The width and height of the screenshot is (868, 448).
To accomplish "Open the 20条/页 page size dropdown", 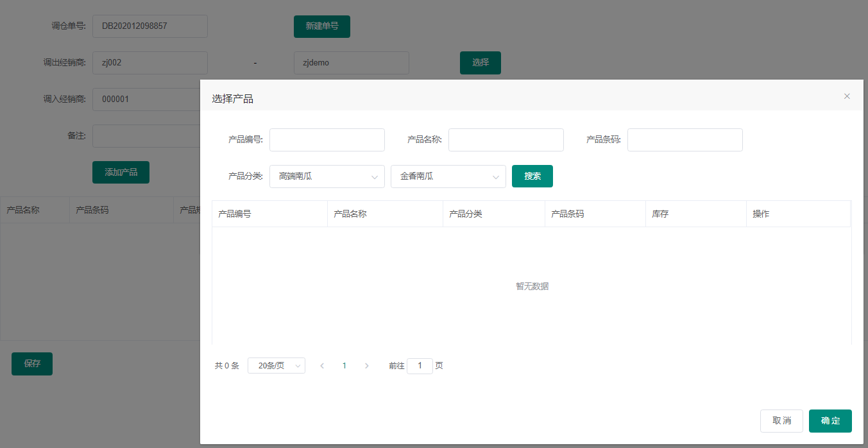I will (x=277, y=366).
